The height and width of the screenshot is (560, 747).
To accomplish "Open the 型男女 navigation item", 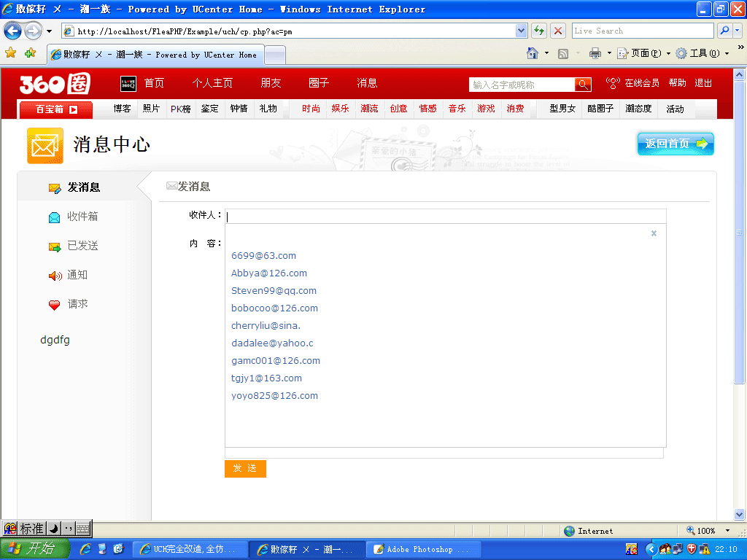I will pyautogui.click(x=562, y=109).
